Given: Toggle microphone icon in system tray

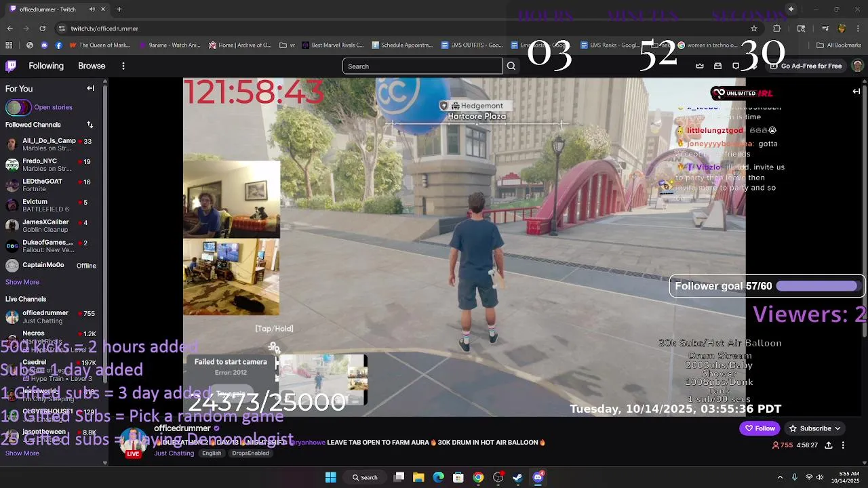Looking at the screenshot, I should [x=794, y=477].
